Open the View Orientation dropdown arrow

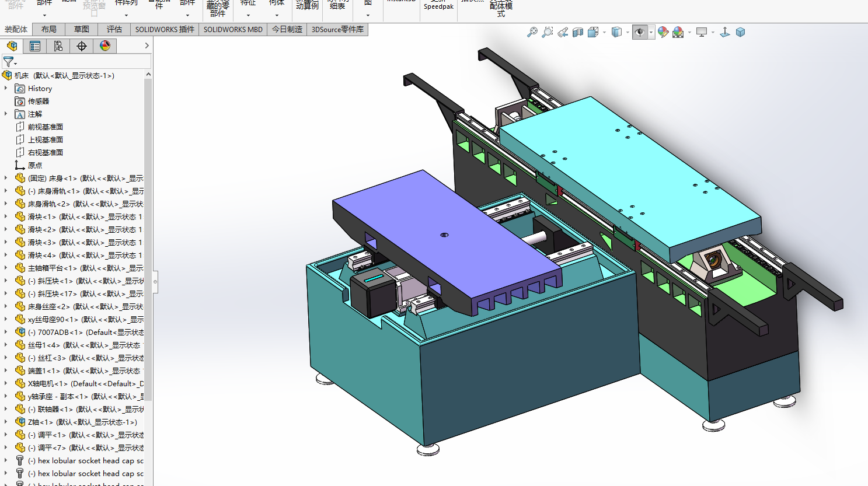[x=604, y=33]
